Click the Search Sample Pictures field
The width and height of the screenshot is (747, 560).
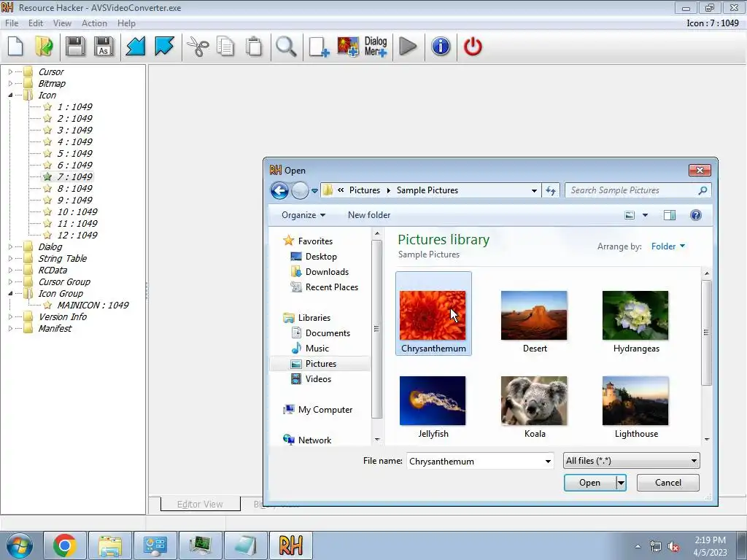coord(638,190)
